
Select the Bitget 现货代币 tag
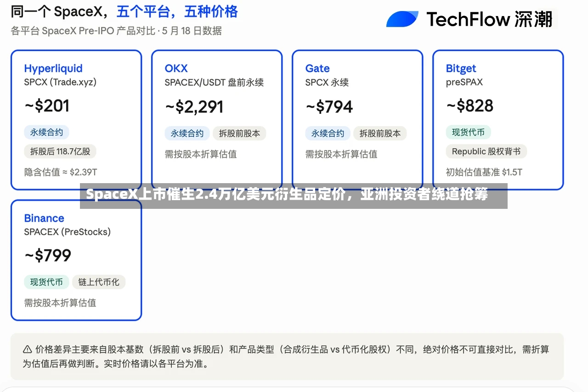pyautogui.click(x=468, y=133)
